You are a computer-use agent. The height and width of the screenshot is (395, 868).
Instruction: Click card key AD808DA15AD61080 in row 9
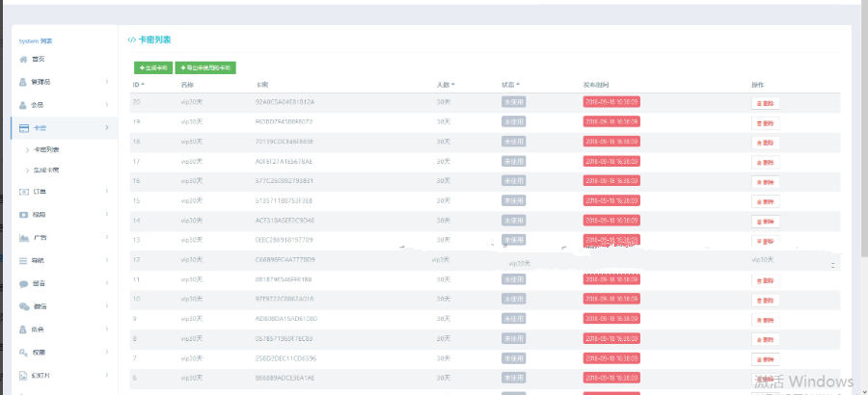(x=286, y=319)
